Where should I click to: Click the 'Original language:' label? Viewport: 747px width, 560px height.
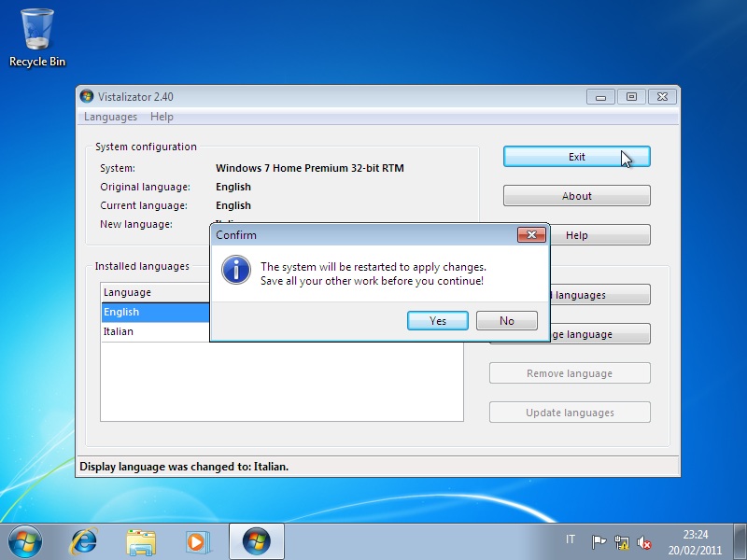point(145,187)
